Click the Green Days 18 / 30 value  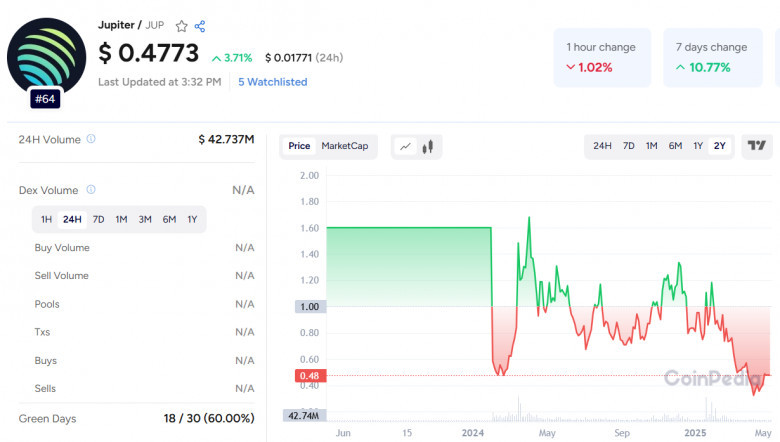[x=209, y=419]
